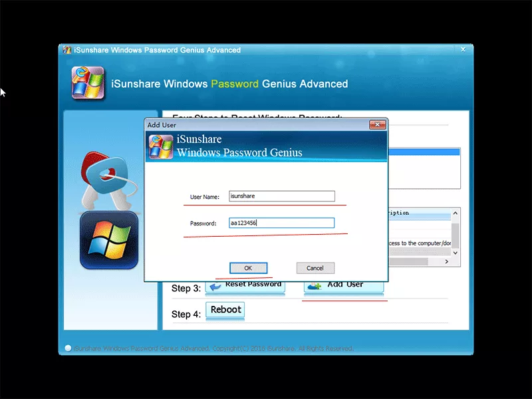Viewport: 532px width, 399px height.
Task: Focus the User Name input field
Action: tap(281, 196)
